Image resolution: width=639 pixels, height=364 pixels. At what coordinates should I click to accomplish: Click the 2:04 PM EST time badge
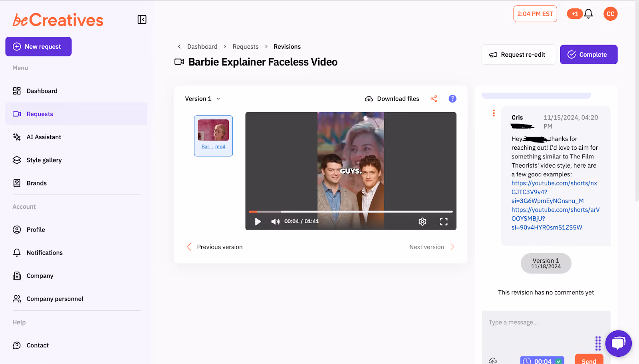point(535,14)
